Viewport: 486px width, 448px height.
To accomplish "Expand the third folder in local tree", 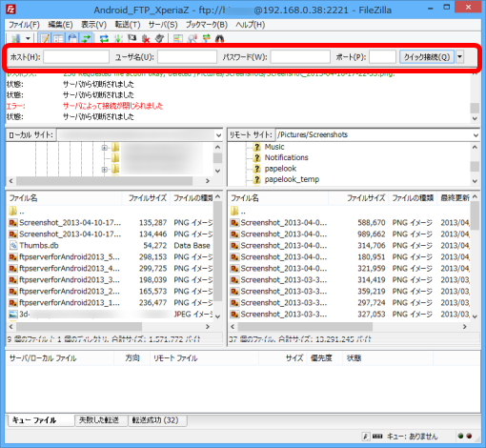I will [x=105, y=170].
